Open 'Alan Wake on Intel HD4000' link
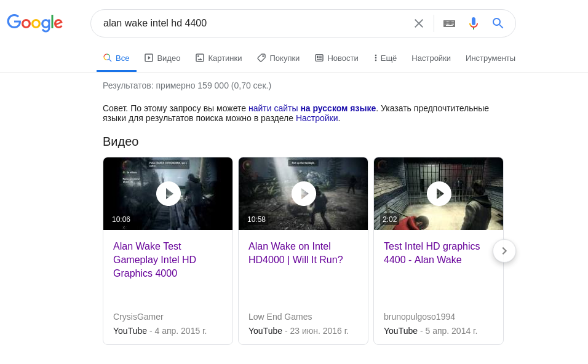 (295, 253)
